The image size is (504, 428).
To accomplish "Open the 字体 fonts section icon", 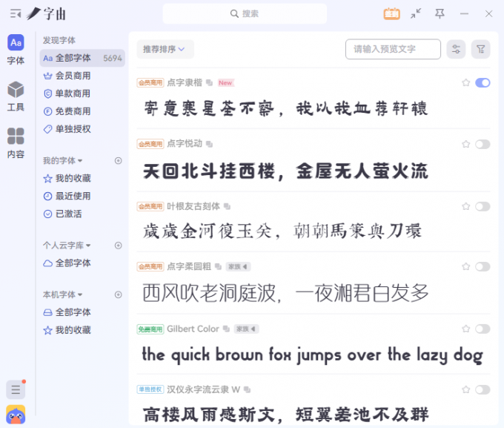I will (x=16, y=42).
